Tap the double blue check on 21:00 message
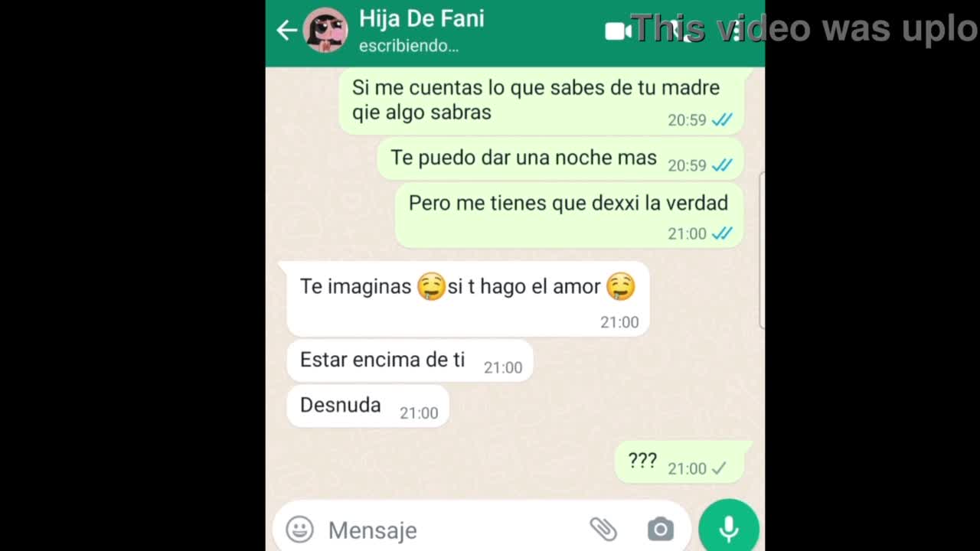This screenshot has height=551, width=980. (722, 233)
